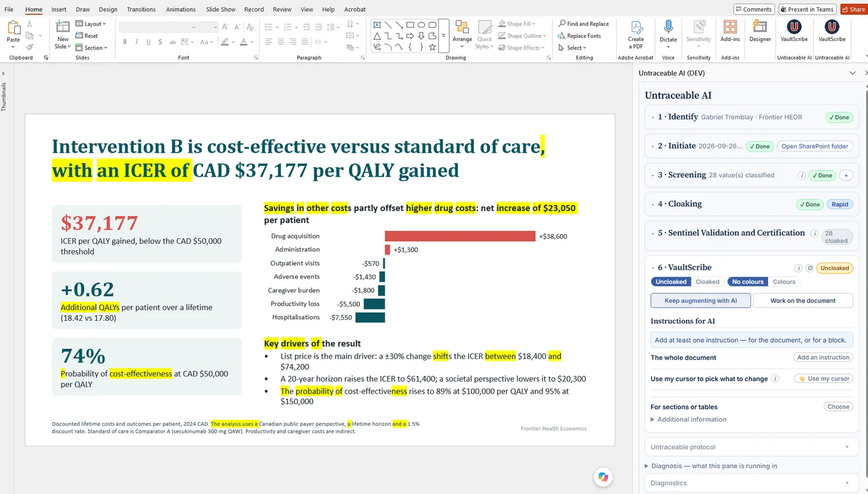This screenshot has width=868, height=494.
Task: Select the Uncloaked toggle option
Action: [x=671, y=282]
